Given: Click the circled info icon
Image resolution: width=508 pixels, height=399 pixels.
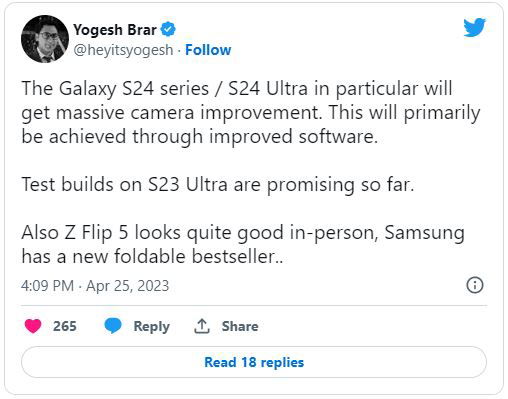Looking at the screenshot, I should click(475, 285).
